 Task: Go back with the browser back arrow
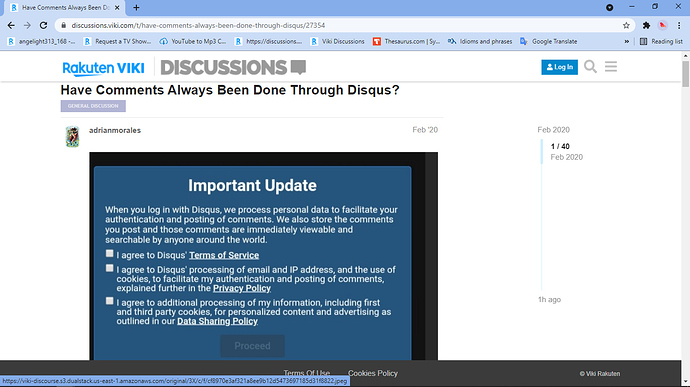(11, 26)
